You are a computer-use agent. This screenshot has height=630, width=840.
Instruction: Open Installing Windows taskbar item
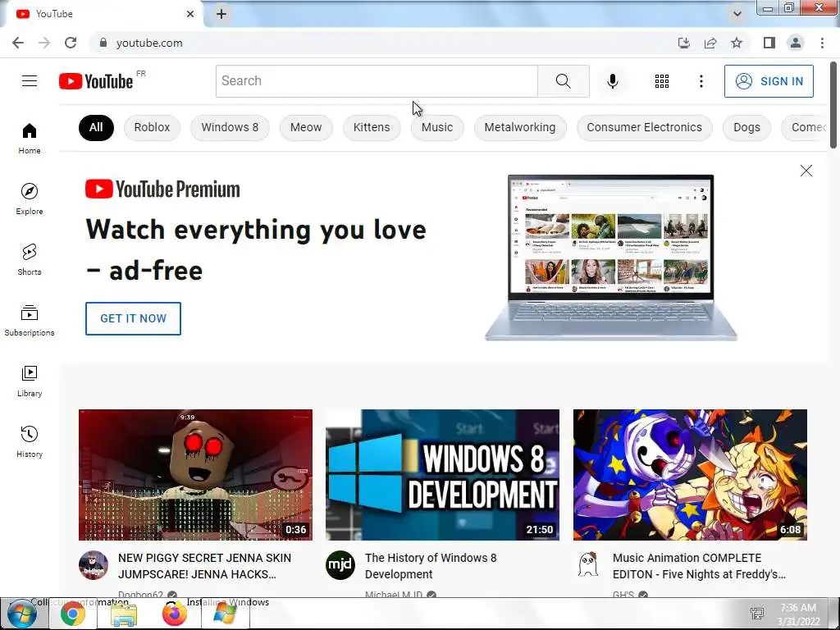(226, 614)
